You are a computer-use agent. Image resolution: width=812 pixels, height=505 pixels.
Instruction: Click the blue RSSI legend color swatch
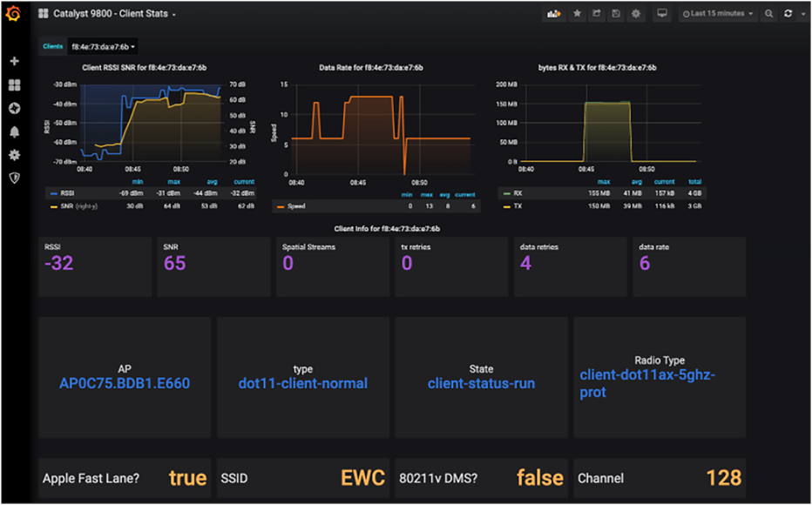[x=54, y=193]
